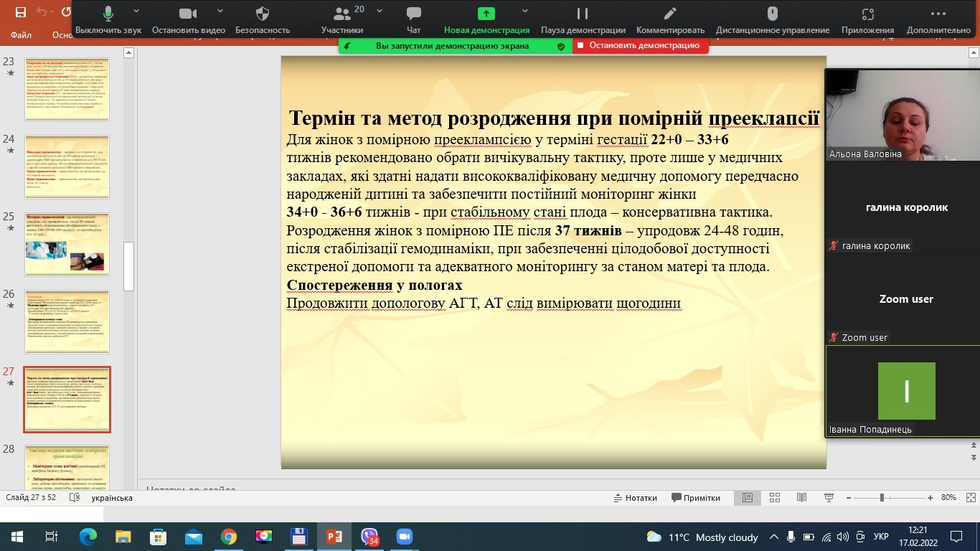Click the red Stop share button
This screenshot has width=980, height=551.
(641, 45)
